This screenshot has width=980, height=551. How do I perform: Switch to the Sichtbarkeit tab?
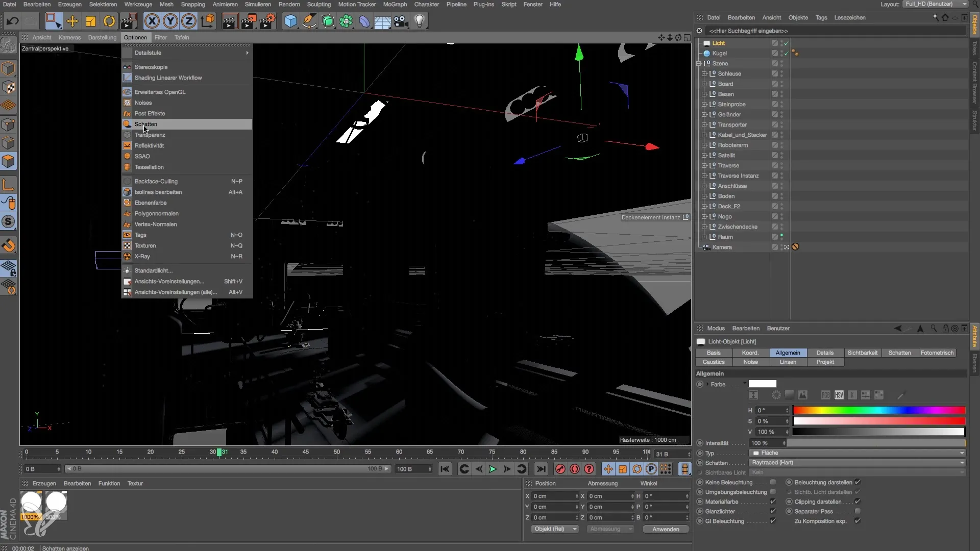click(862, 353)
